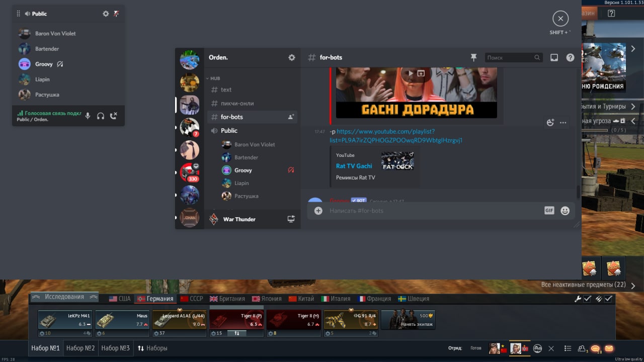Open the War Thunder mail envelope icon
The image size is (644, 362).
tap(609, 348)
